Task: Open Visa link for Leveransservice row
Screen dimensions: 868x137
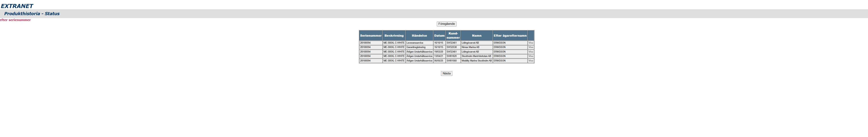Action: [531, 43]
